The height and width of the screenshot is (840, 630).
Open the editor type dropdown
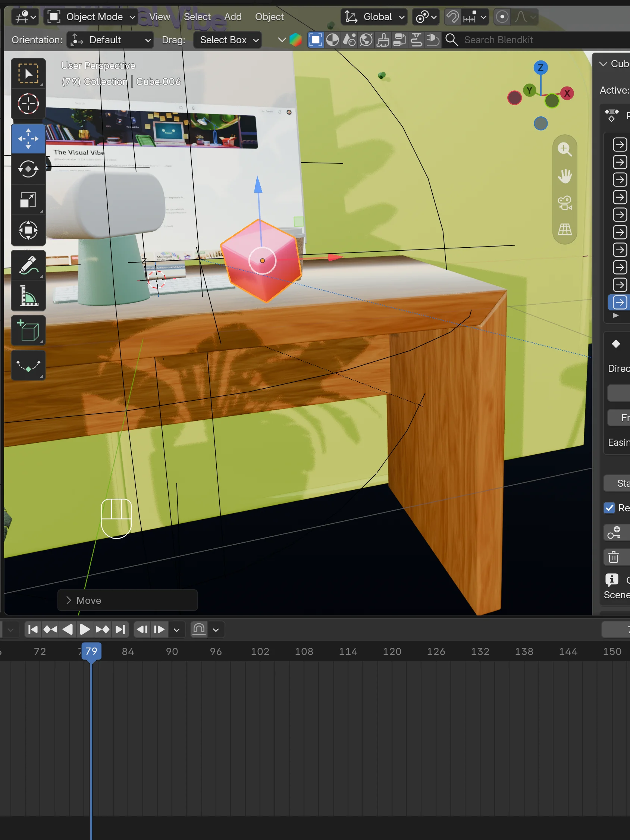click(25, 17)
